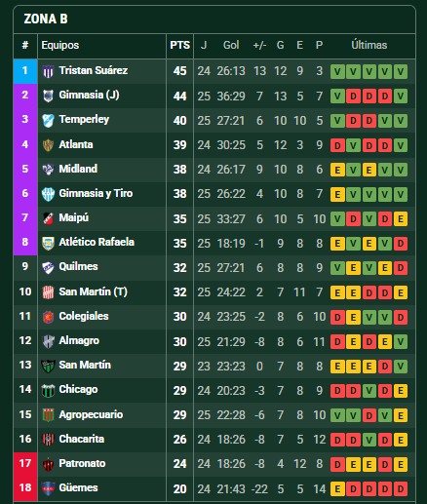Click the Atlanta club crest
The image size is (427, 504).
tap(48, 145)
